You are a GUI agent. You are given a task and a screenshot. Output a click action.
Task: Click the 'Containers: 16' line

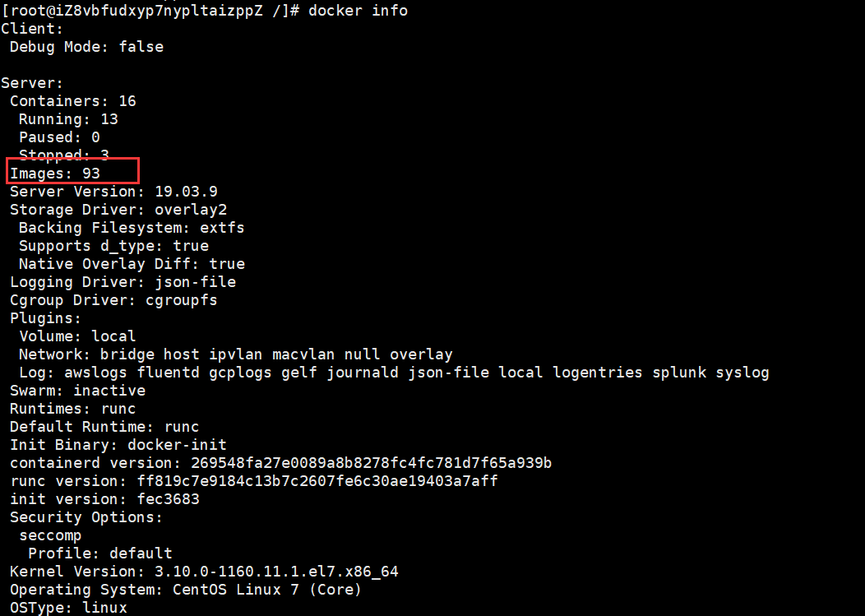click(x=73, y=101)
